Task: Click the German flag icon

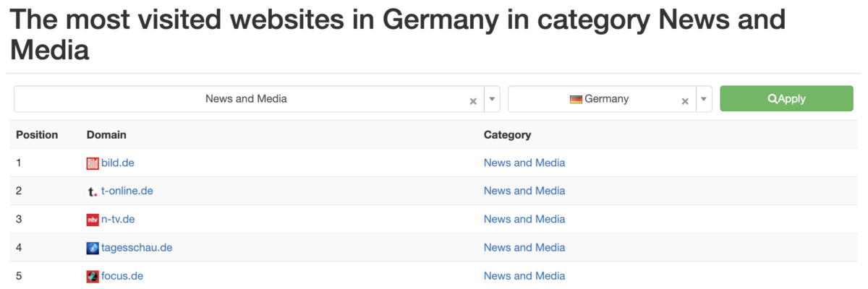Action: [x=576, y=99]
